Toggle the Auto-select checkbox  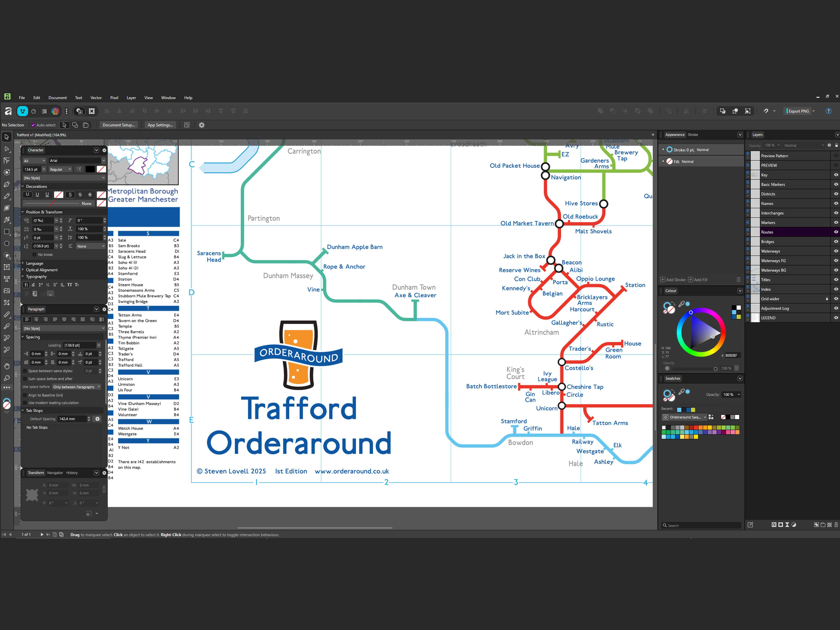33,125
